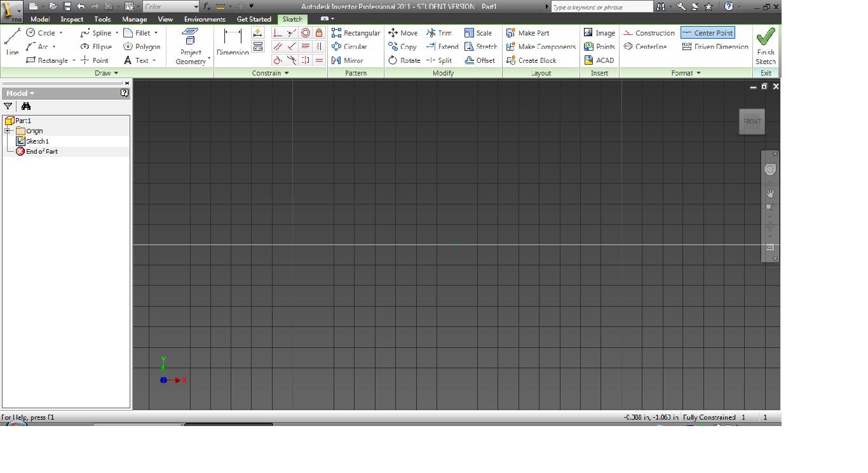Viewport: 868px width, 473px height.
Task: Apply the Symmetric constraint
Action: 306,60
